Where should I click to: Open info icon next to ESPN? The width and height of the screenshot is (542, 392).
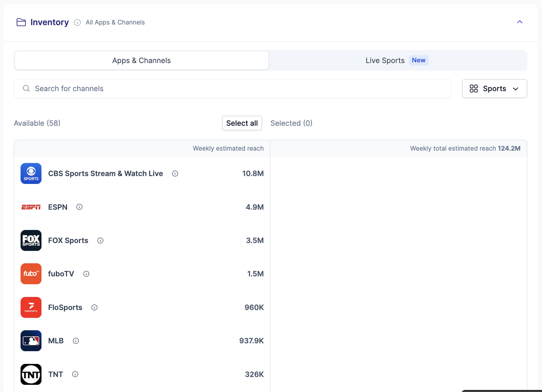[79, 207]
